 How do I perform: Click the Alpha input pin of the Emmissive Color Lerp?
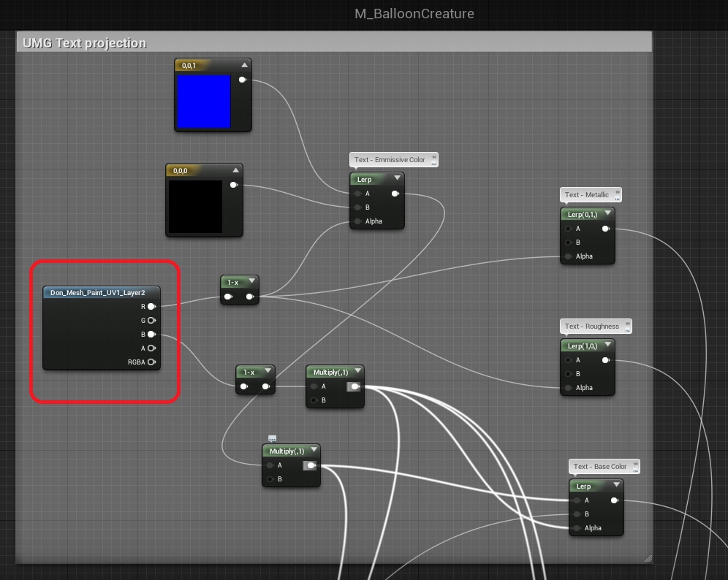358,221
